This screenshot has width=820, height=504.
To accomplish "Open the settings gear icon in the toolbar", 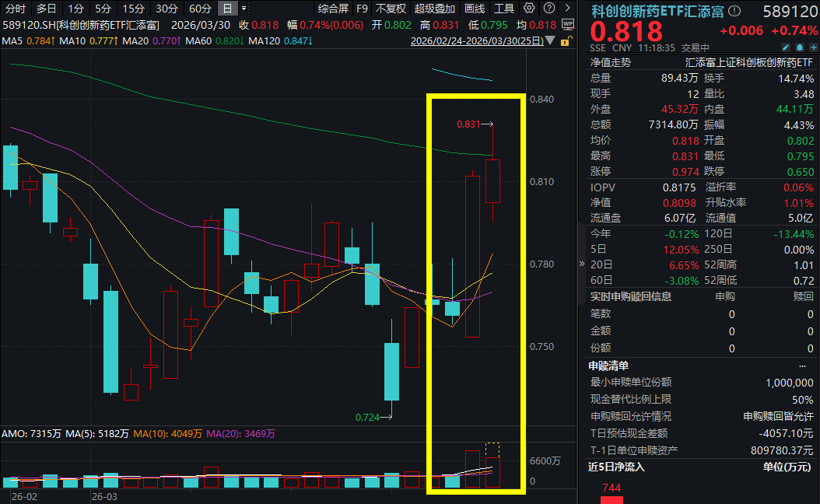I will (x=530, y=9).
